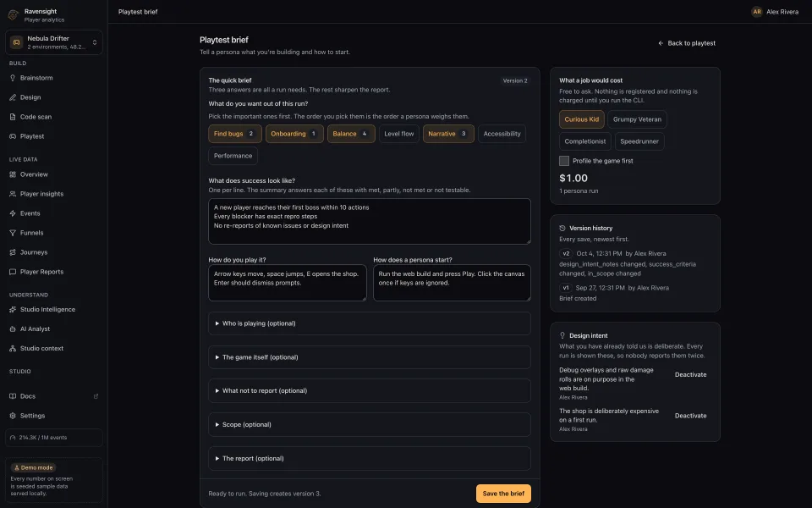Open Player insights in the sidebar

click(x=54, y=194)
